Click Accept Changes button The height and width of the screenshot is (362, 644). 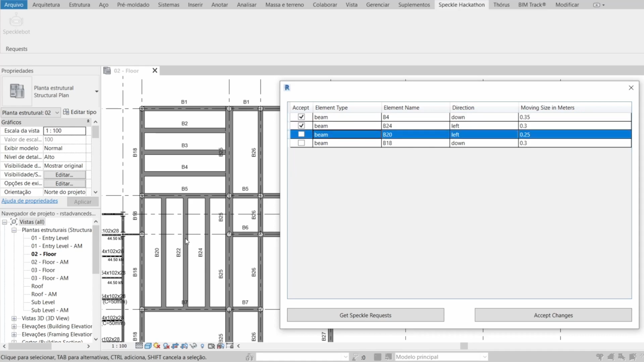[553, 315]
